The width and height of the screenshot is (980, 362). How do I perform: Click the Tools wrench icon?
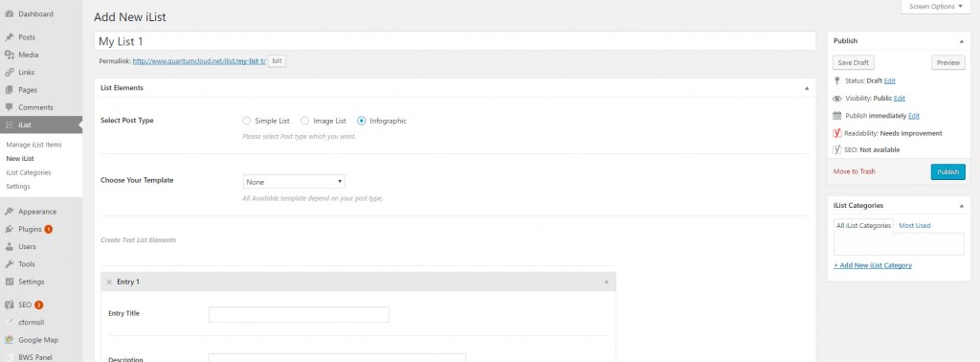10,264
